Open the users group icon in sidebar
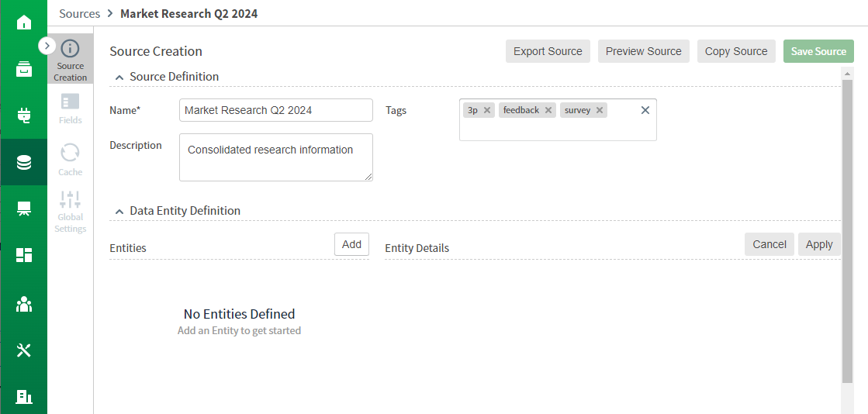868x414 pixels. tap(24, 304)
